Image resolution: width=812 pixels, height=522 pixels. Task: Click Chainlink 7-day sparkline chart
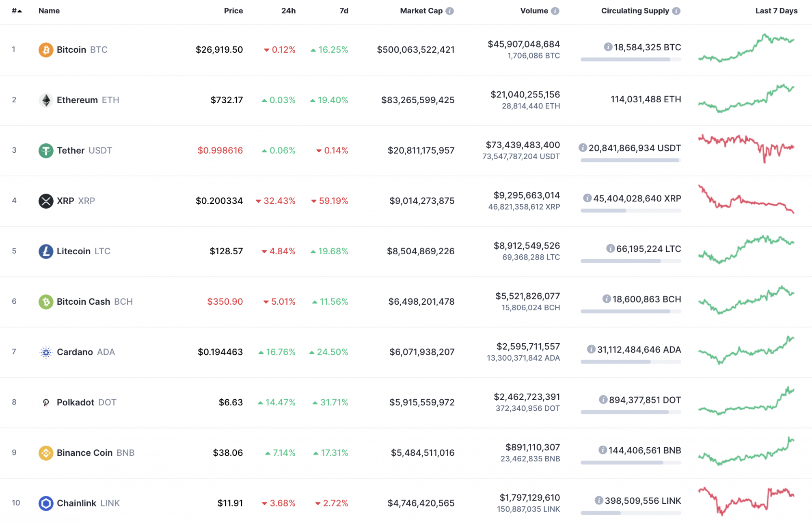tap(746, 501)
